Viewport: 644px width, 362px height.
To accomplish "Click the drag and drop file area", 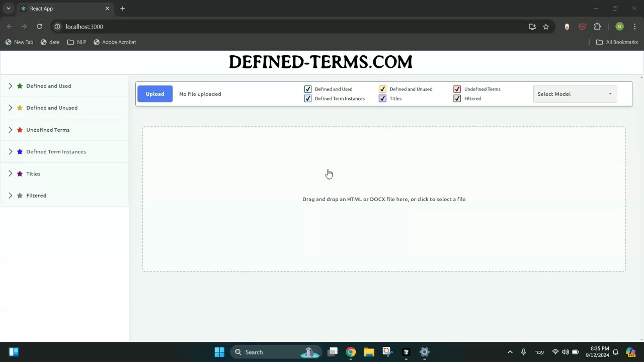I will pyautogui.click(x=384, y=199).
